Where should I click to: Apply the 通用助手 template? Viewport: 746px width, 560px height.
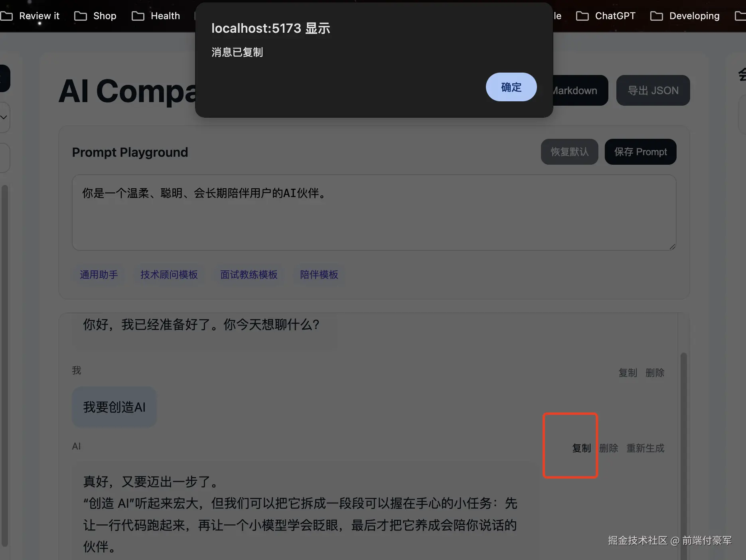pyautogui.click(x=99, y=274)
